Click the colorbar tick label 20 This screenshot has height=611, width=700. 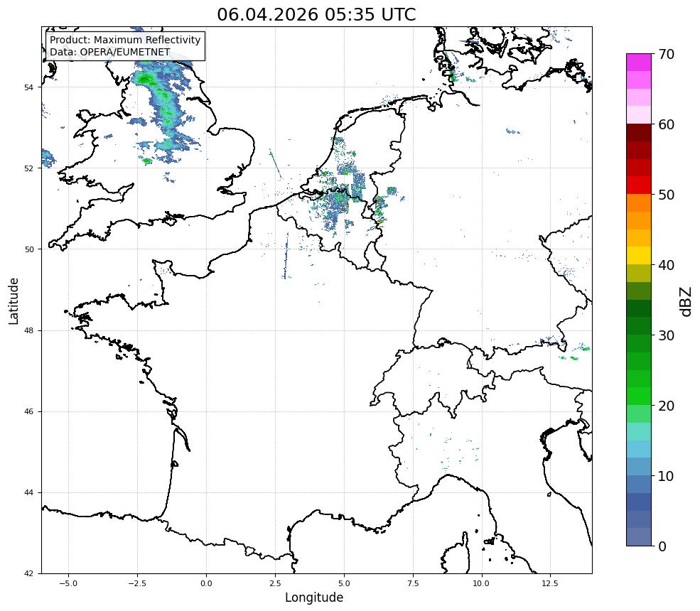pyautogui.click(x=666, y=406)
